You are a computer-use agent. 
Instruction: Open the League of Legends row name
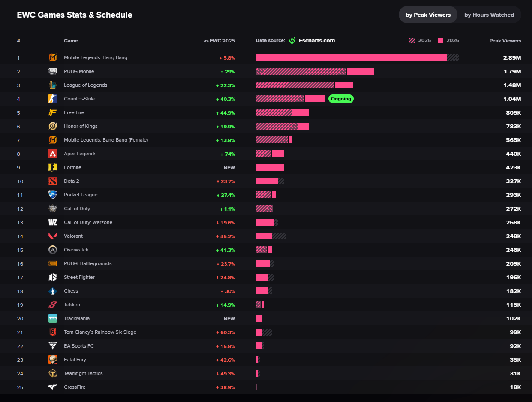(86, 85)
